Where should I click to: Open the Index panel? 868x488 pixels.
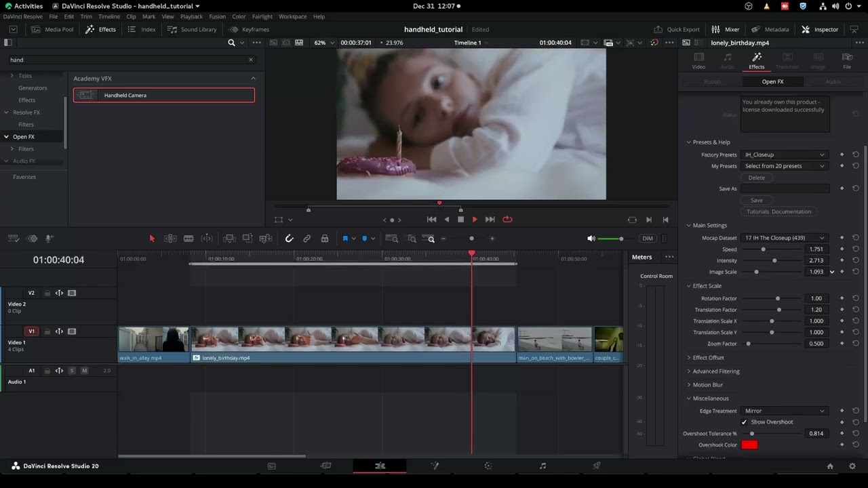(142, 29)
